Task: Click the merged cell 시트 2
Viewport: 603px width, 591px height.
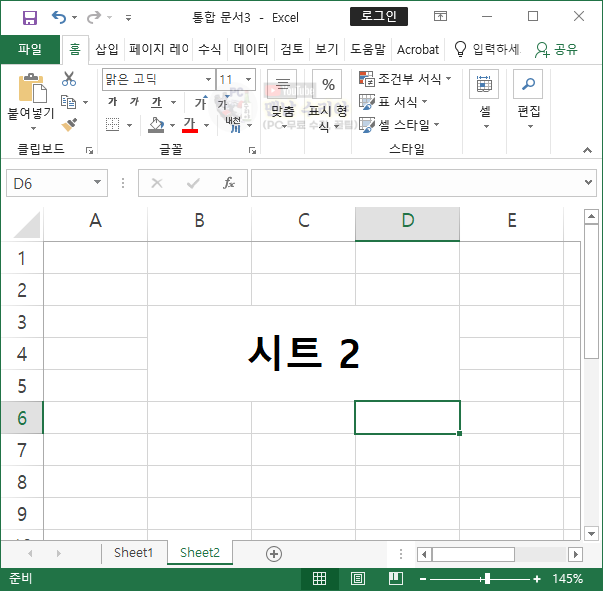Action: (x=303, y=353)
